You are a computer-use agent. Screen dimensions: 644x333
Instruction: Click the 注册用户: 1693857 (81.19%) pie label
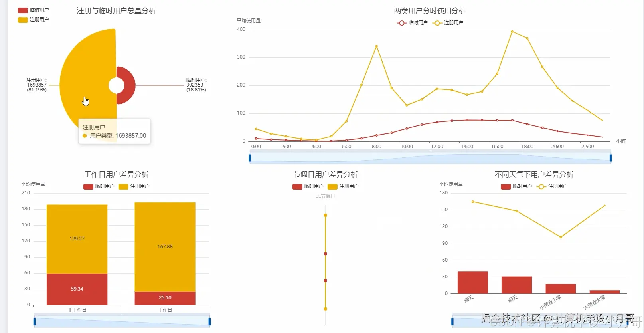[x=37, y=85]
